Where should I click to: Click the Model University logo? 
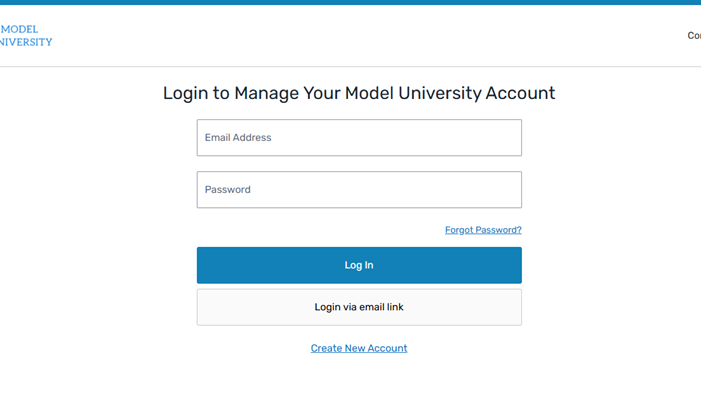[25, 36]
